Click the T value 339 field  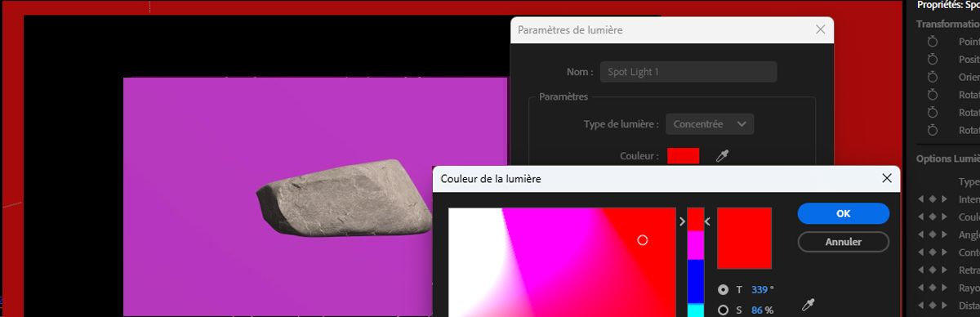click(x=759, y=289)
